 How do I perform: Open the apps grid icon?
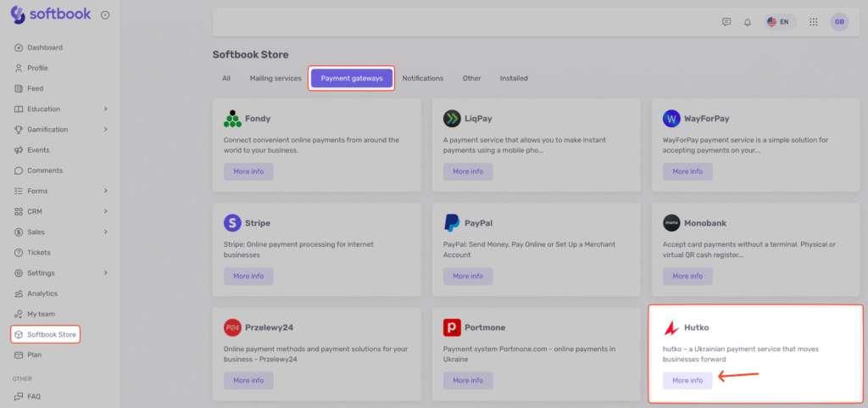point(813,22)
